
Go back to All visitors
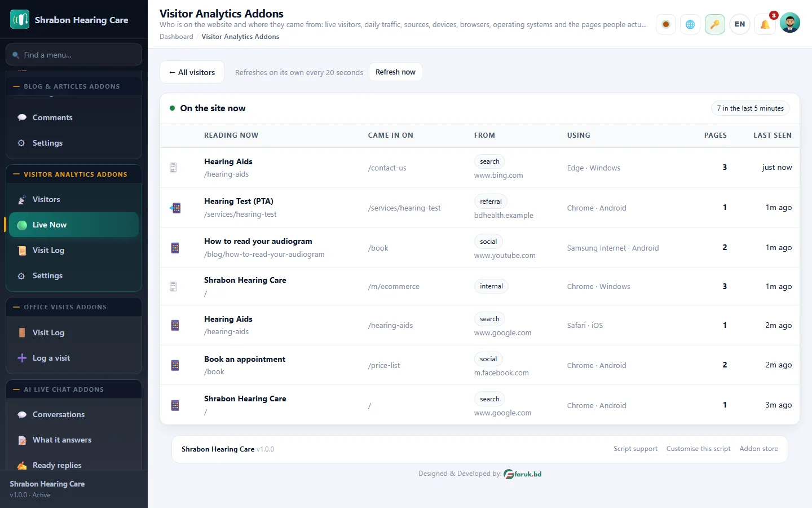[x=192, y=72]
